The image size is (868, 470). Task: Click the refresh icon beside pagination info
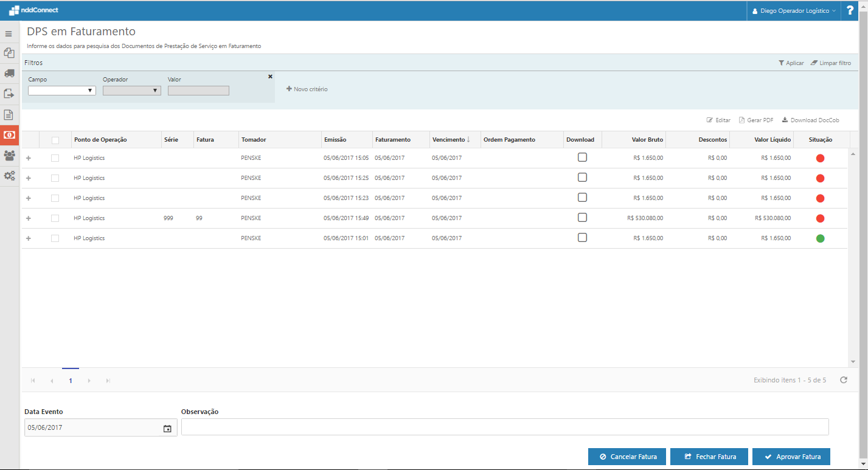point(844,380)
